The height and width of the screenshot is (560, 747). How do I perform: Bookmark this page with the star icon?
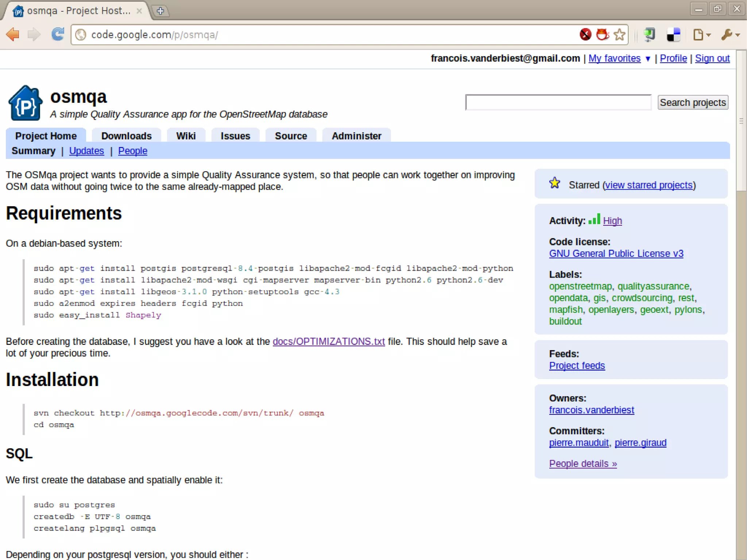click(619, 35)
